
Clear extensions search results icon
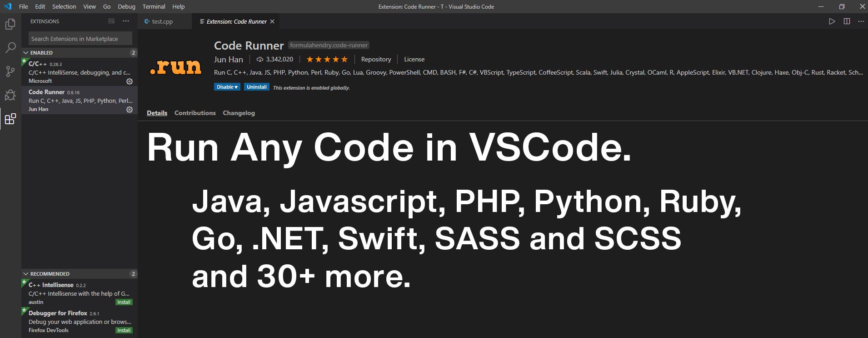pyautogui.click(x=111, y=21)
